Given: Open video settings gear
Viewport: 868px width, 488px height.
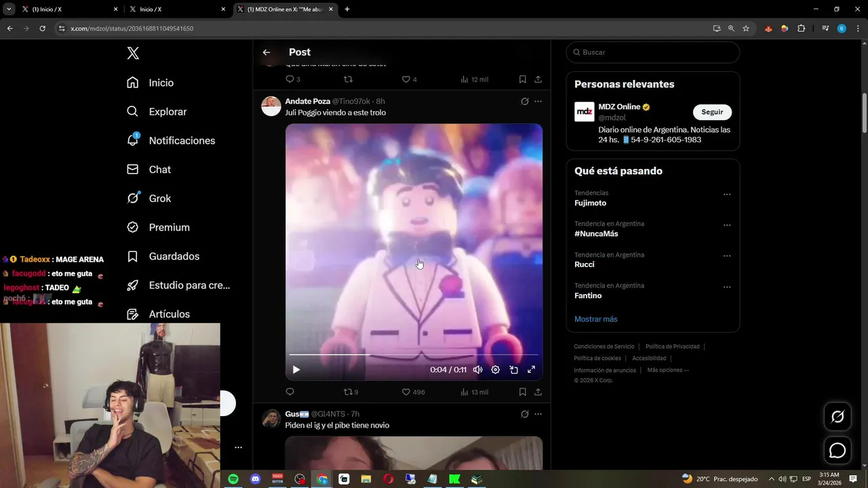Looking at the screenshot, I should point(496,369).
